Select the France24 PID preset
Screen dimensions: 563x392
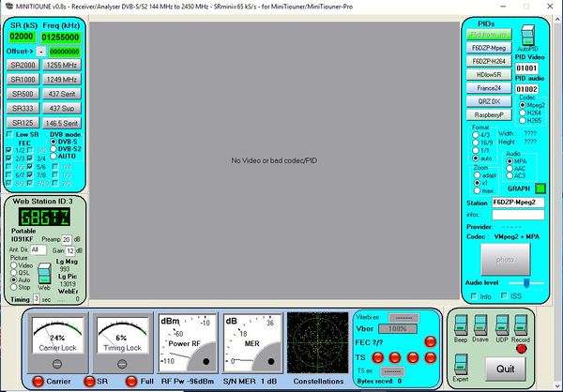pos(488,87)
